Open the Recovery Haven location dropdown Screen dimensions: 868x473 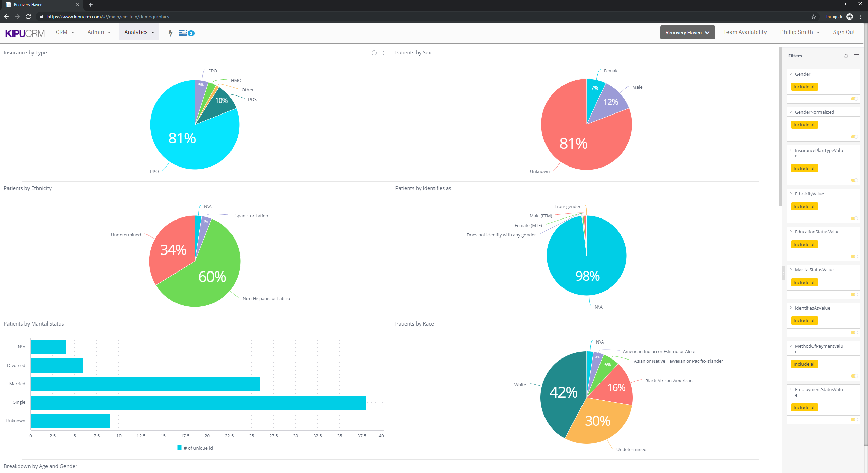(687, 33)
